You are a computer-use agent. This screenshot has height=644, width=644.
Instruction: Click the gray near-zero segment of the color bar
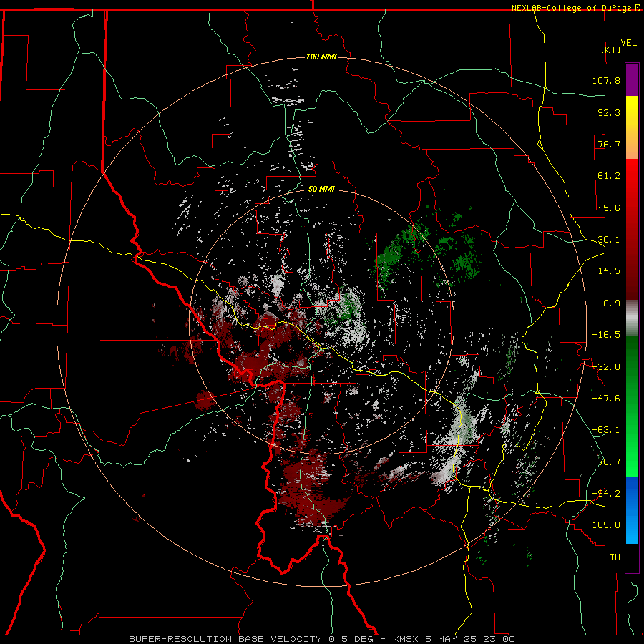tap(632, 318)
